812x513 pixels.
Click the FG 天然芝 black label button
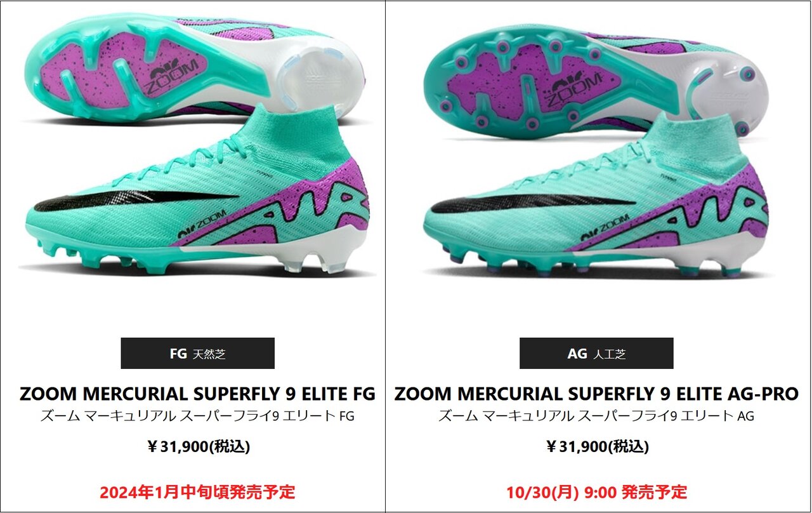197,353
